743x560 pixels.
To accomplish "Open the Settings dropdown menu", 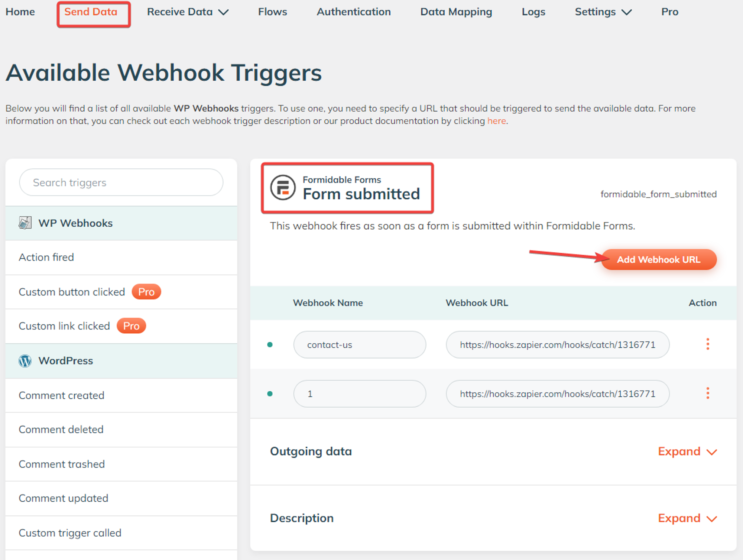I will [603, 12].
